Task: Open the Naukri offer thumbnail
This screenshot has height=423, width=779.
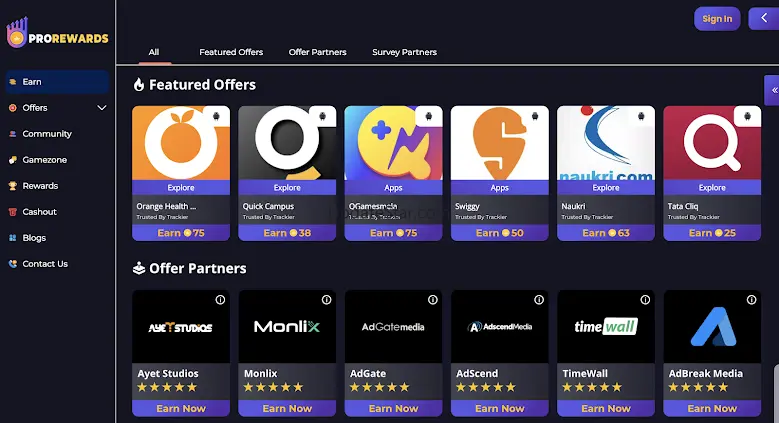Action: click(605, 143)
